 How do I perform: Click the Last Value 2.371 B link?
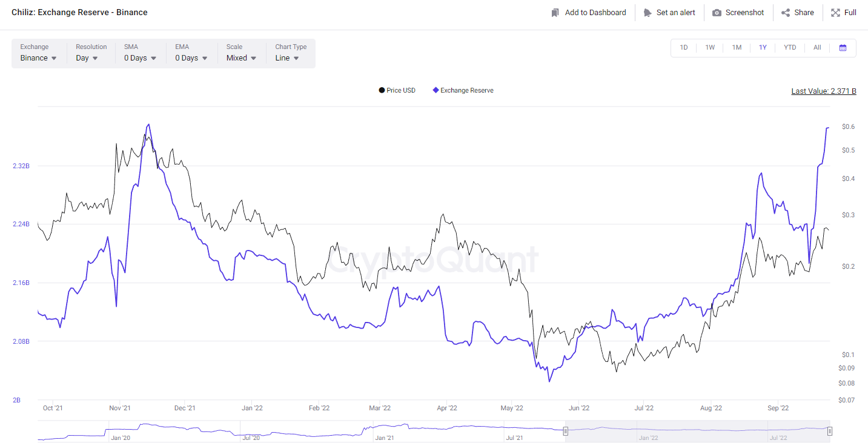point(823,91)
